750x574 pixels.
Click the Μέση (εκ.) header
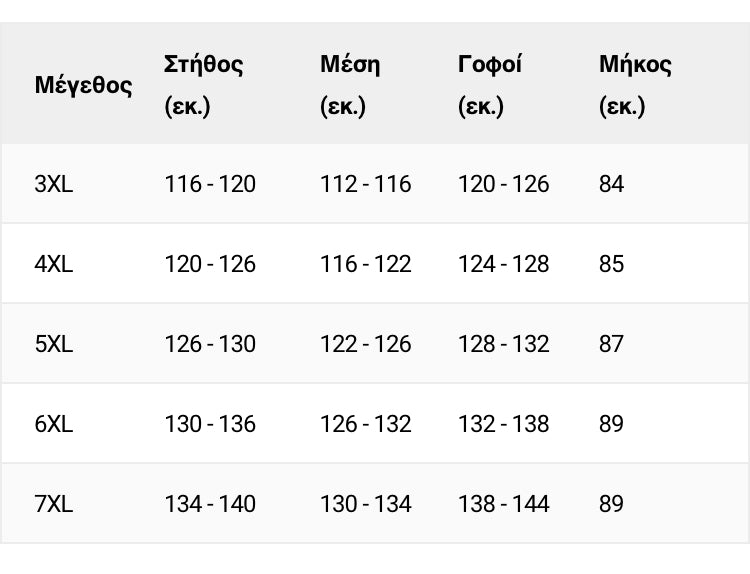click(350, 85)
